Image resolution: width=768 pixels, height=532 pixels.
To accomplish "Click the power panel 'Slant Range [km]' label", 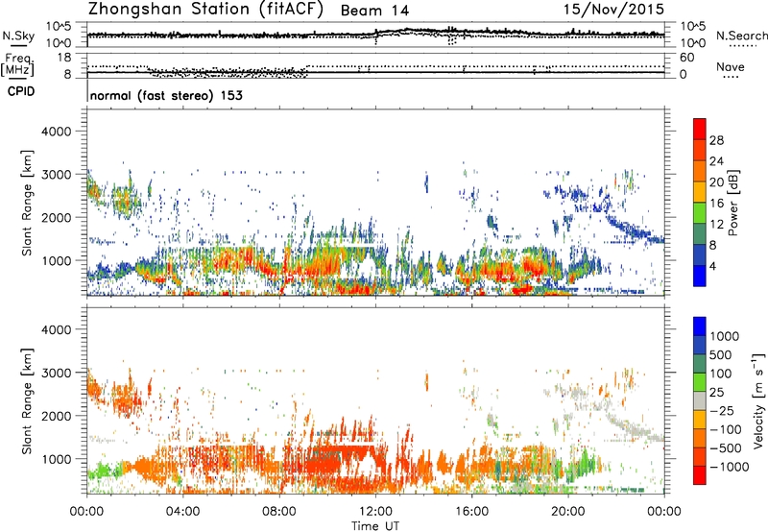I will 27,203.
